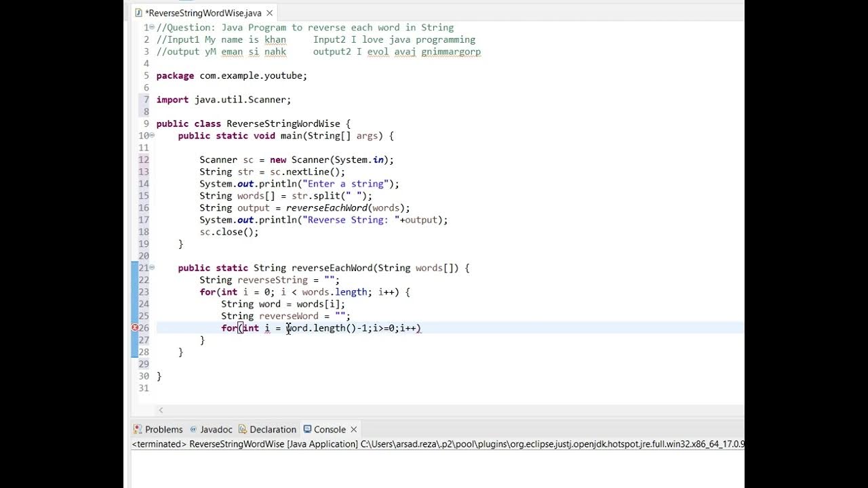Click the //Question comment on line 1

coord(305,28)
